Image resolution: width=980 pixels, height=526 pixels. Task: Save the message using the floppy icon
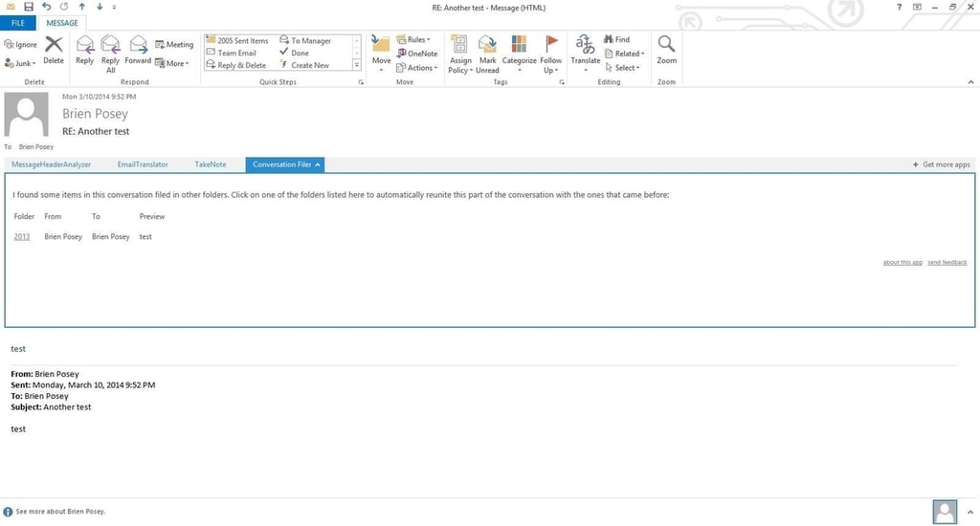click(28, 7)
